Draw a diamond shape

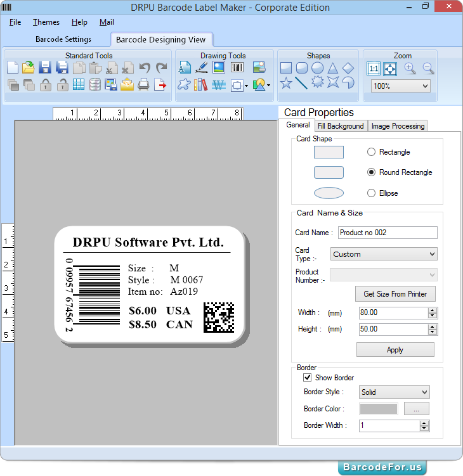pos(348,68)
